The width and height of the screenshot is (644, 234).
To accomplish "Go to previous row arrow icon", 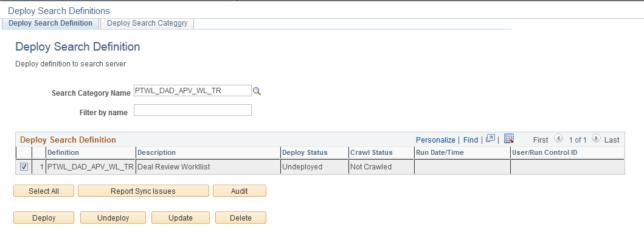I will click(x=558, y=138).
